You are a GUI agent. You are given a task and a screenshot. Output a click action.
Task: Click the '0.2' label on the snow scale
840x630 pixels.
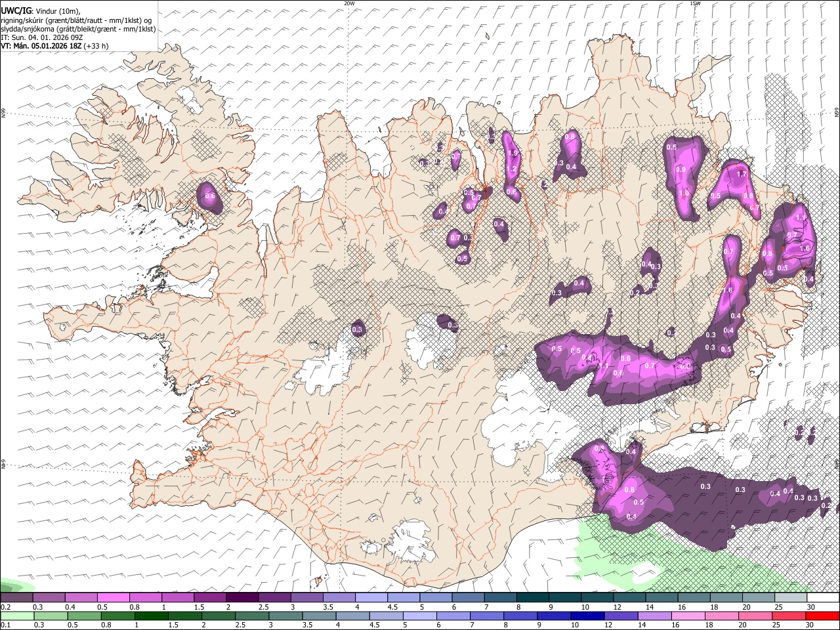[5, 607]
